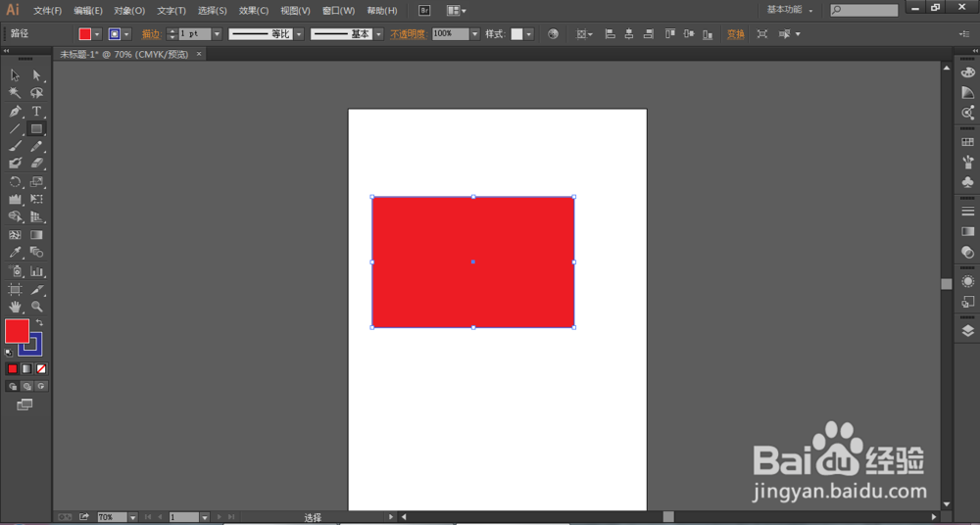This screenshot has width=980, height=525.
Task: Select the Line Segment tool
Action: point(16,128)
